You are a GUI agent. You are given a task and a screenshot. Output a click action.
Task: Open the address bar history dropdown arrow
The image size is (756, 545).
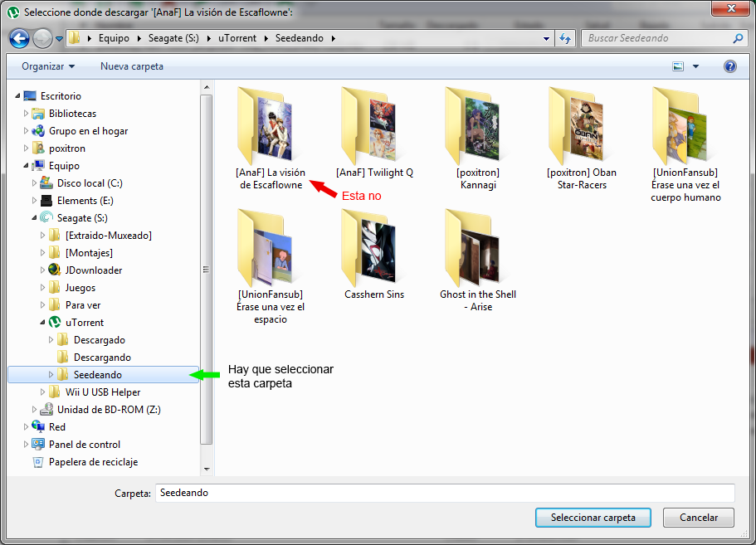tap(547, 37)
